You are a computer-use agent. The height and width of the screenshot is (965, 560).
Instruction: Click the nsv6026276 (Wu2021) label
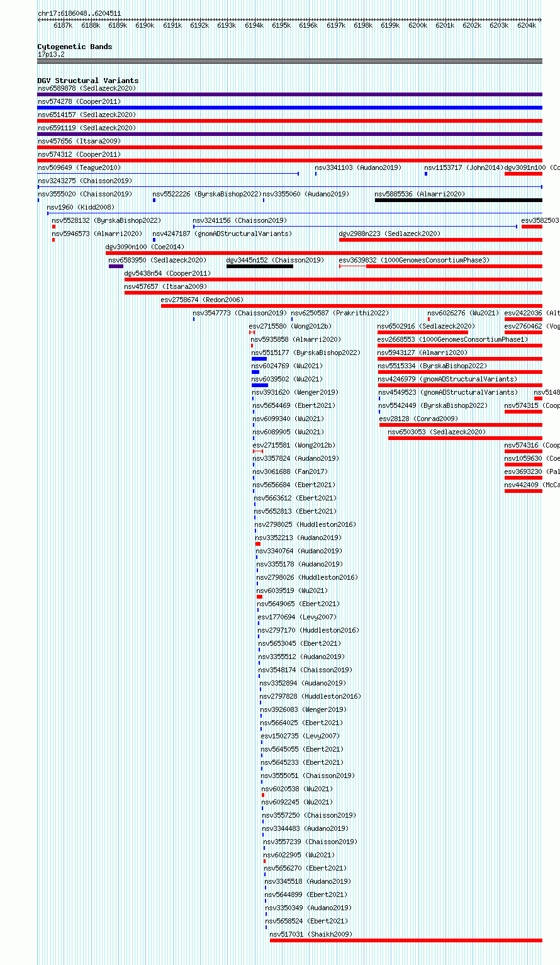463,313
